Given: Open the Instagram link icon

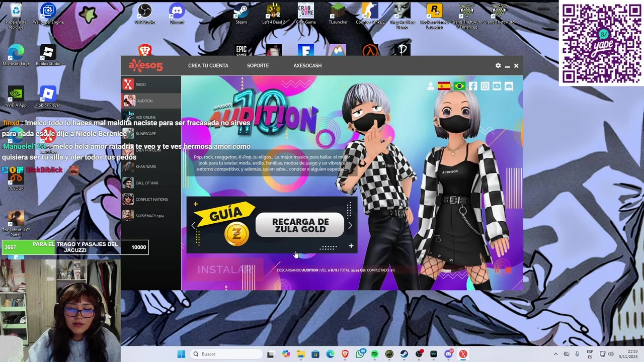Looking at the screenshot, I should pos(485,86).
